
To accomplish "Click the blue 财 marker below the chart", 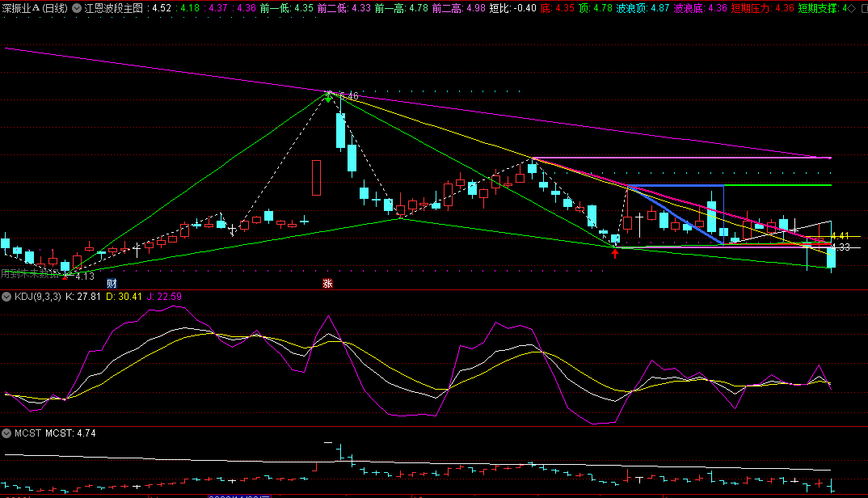I will tap(112, 284).
